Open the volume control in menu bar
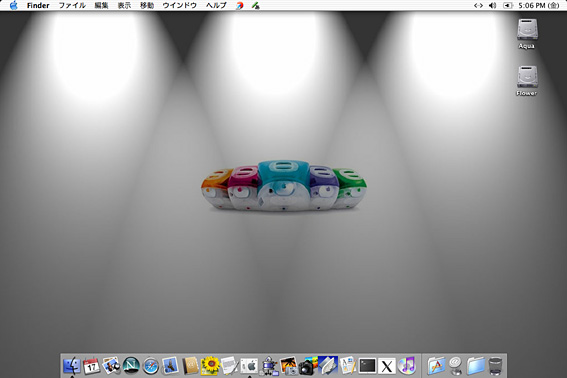567x378 pixels. (x=492, y=5)
